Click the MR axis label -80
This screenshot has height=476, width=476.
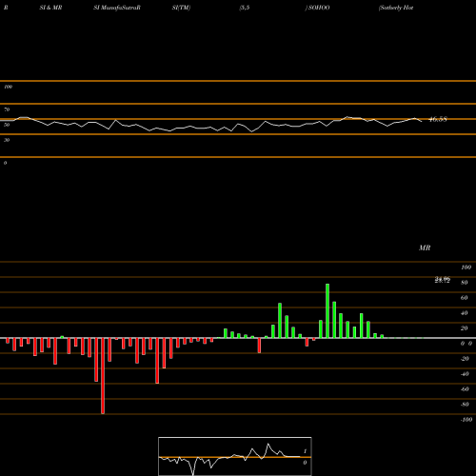[x=465, y=405]
